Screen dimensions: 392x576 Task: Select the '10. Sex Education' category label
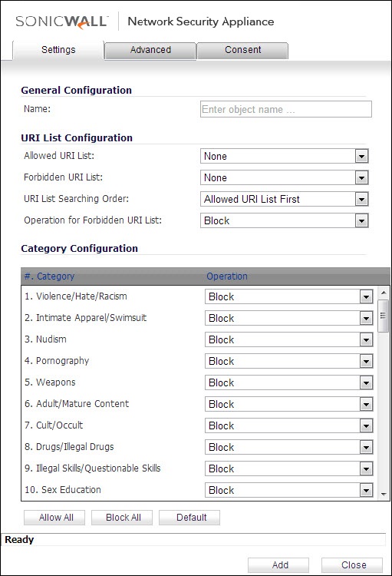coord(63,490)
